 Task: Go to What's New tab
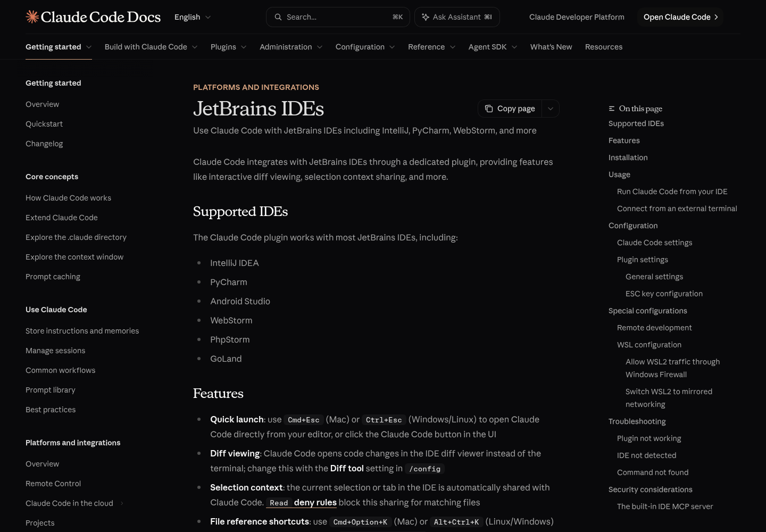click(x=551, y=47)
